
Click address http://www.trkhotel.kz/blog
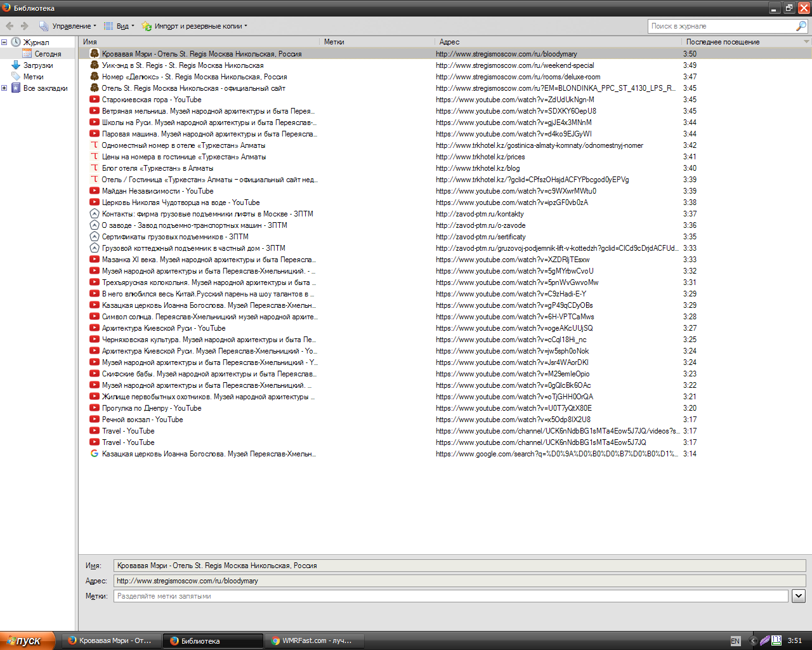point(478,168)
